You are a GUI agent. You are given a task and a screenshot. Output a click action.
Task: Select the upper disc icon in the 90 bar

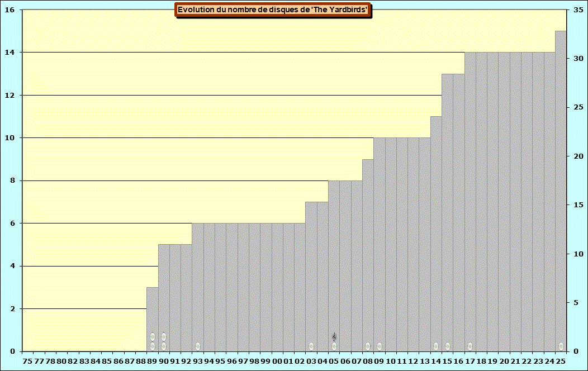coord(164,336)
